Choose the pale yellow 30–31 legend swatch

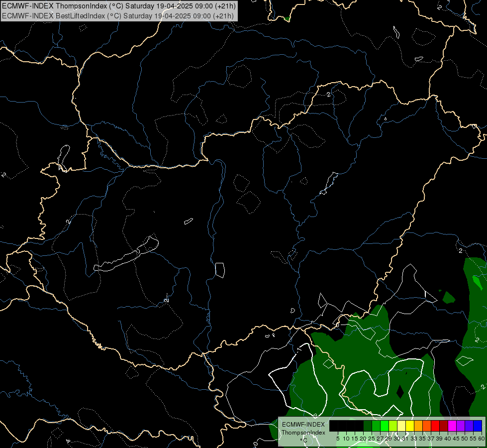click(401, 426)
